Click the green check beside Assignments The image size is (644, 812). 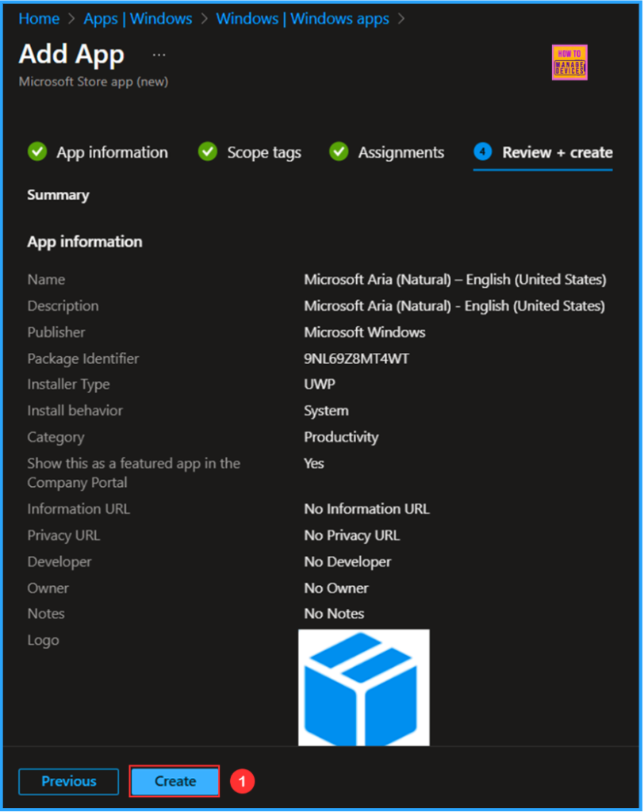(x=339, y=151)
